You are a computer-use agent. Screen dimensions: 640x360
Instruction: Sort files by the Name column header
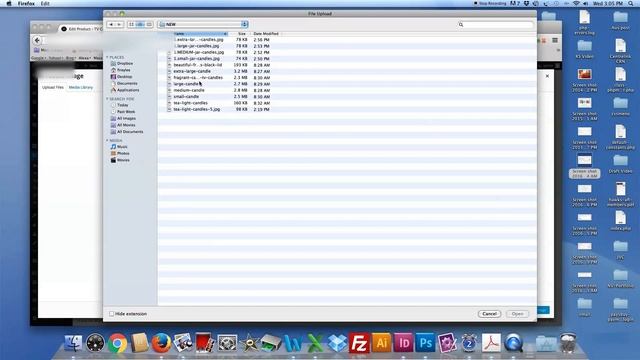tap(200, 34)
